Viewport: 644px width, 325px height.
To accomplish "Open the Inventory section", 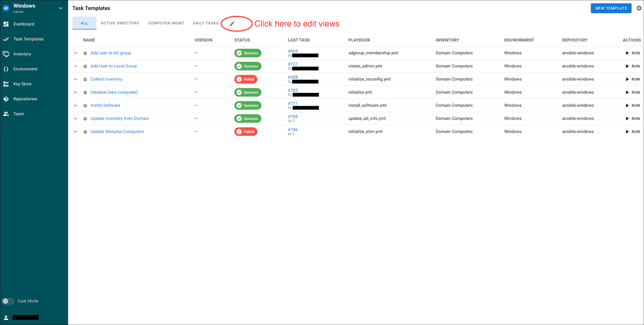I will tap(22, 54).
